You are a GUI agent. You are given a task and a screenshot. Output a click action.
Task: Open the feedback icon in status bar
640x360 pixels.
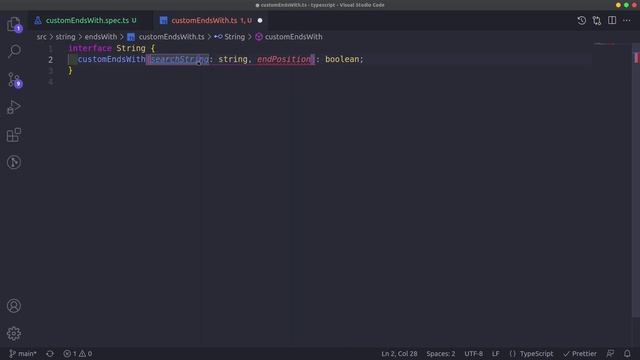point(610,353)
